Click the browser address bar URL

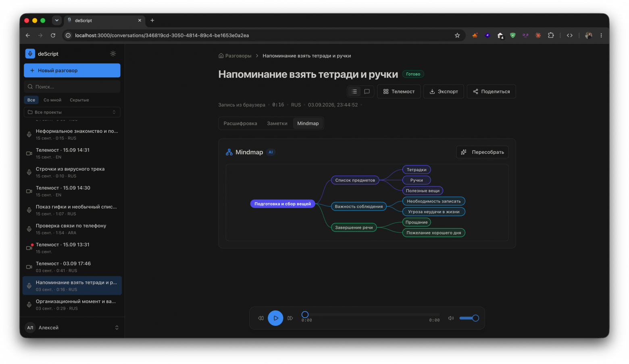point(162,35)
